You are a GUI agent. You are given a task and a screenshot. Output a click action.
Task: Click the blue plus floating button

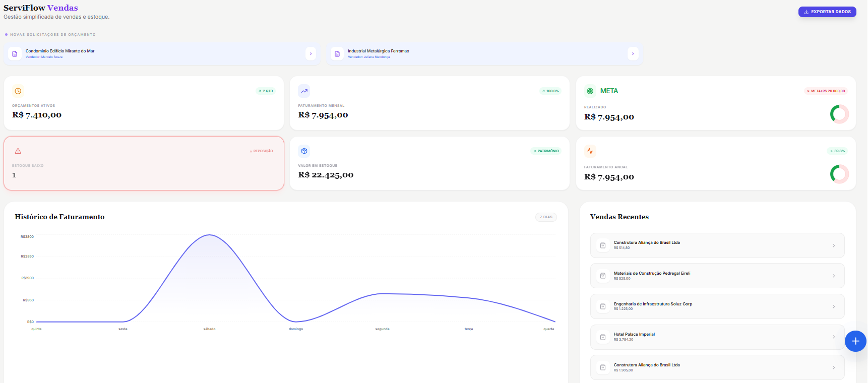pos(855,341)
